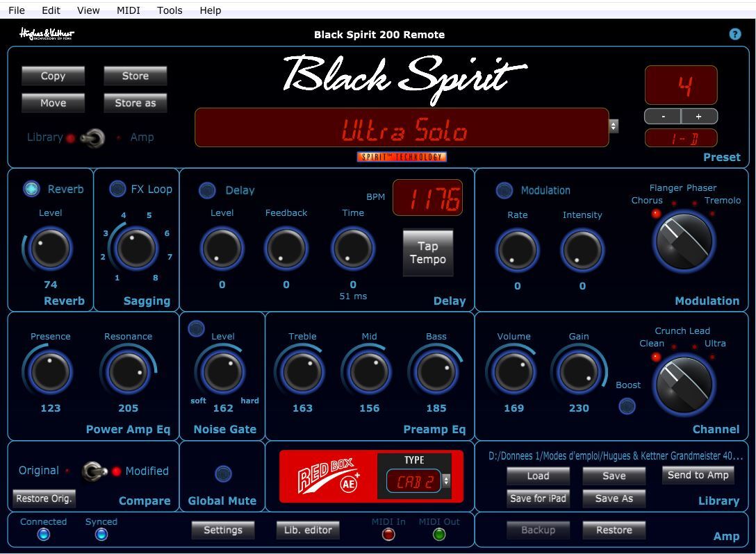Open the File menu
Image resolution: width=756 pixels, height=554 pixels.
(17, 10)
